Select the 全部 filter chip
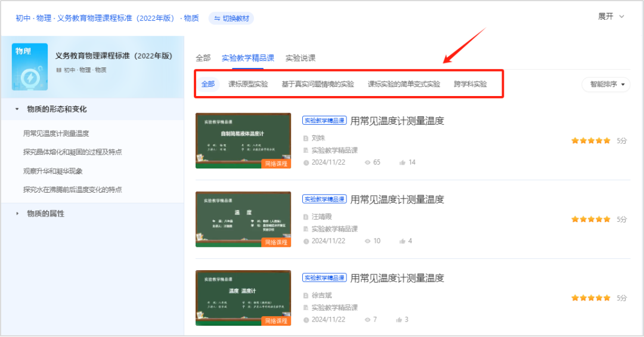 (208, 84)
